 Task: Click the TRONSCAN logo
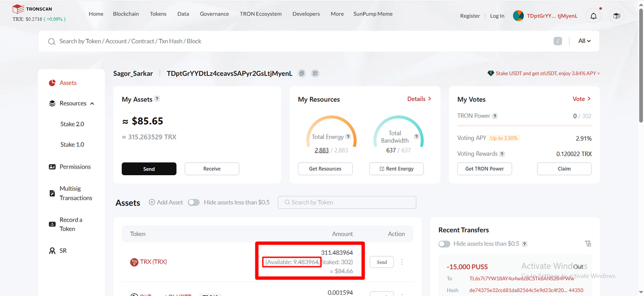[32, 9]
